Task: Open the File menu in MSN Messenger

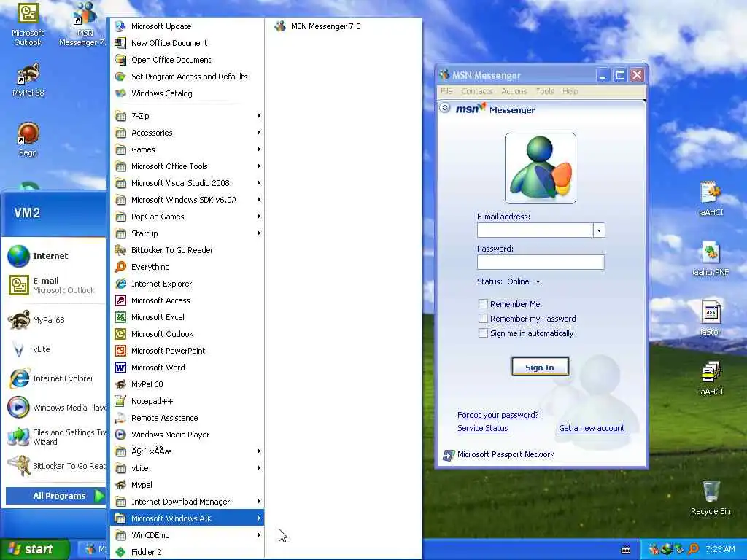Action: 446,91
